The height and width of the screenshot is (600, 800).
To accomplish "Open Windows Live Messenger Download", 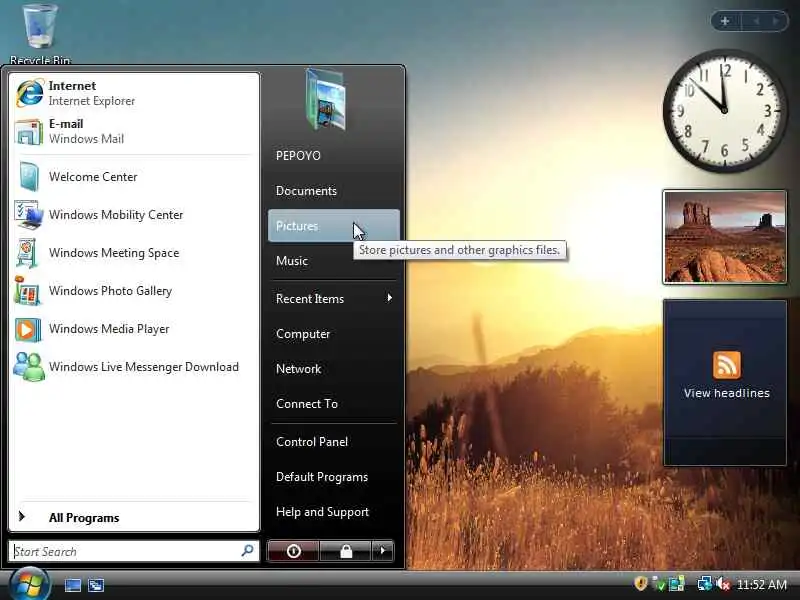I will click(x=134, y=367).
